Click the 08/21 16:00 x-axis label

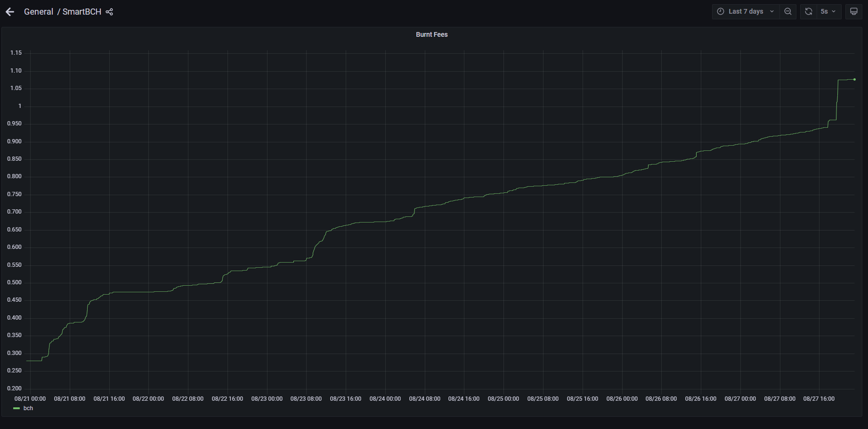(109, 399)
